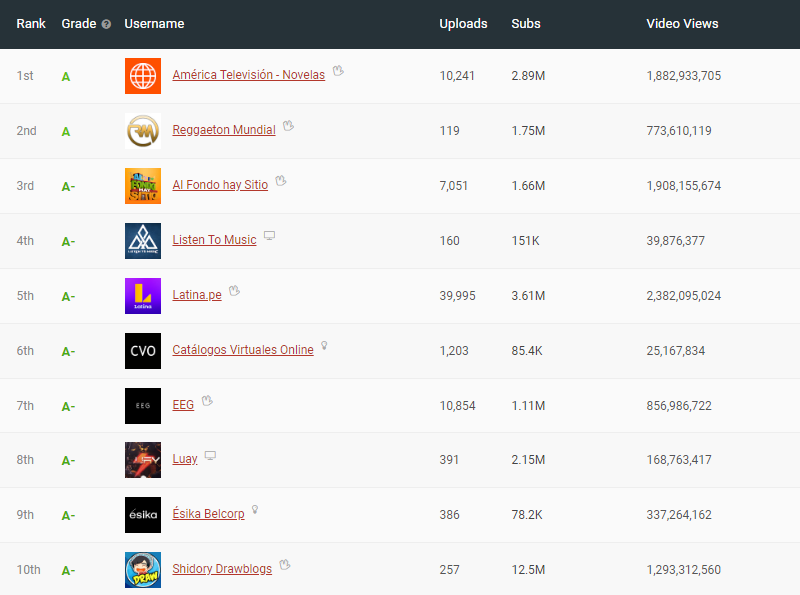Open the EEG channel link
800x595 pixels.
click(183, 405)
